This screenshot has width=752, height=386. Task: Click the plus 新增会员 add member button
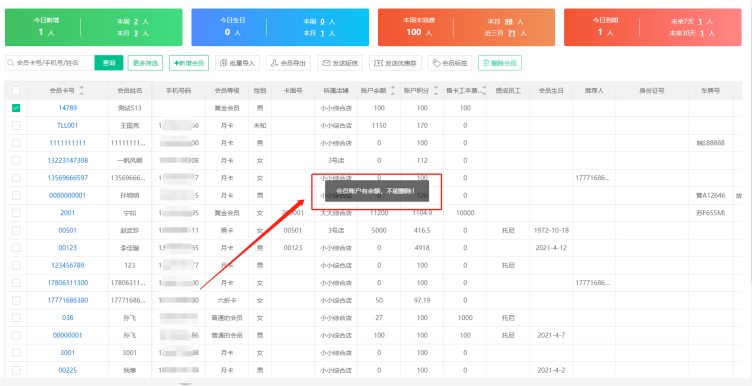pos(189,63)
